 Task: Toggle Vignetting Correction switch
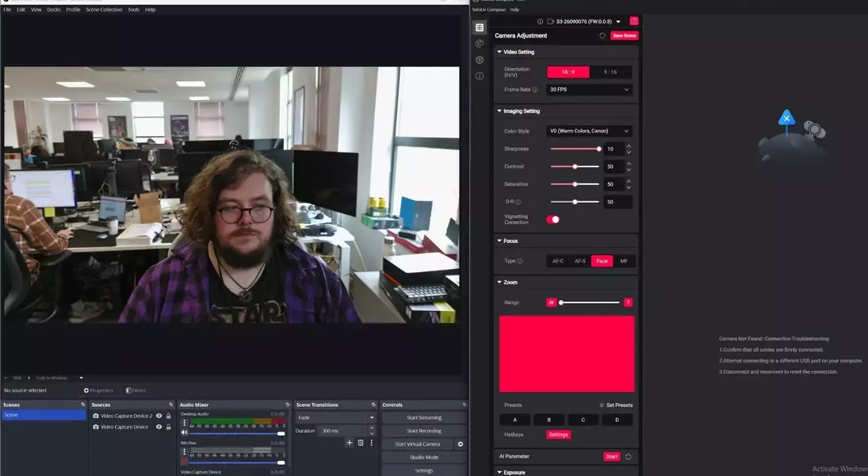pyautogui.click(x=553, y=220)
